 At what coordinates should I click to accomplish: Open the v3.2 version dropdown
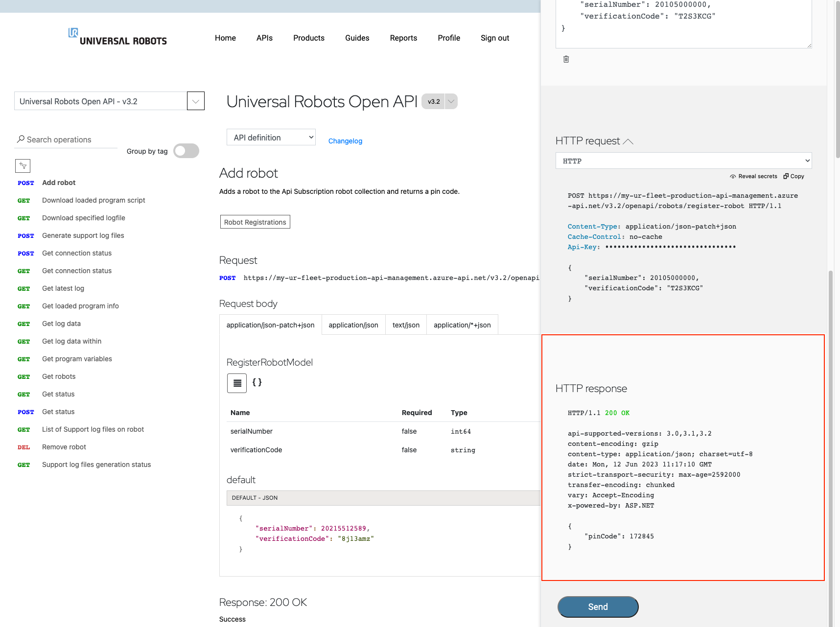[x=451, y=101]
